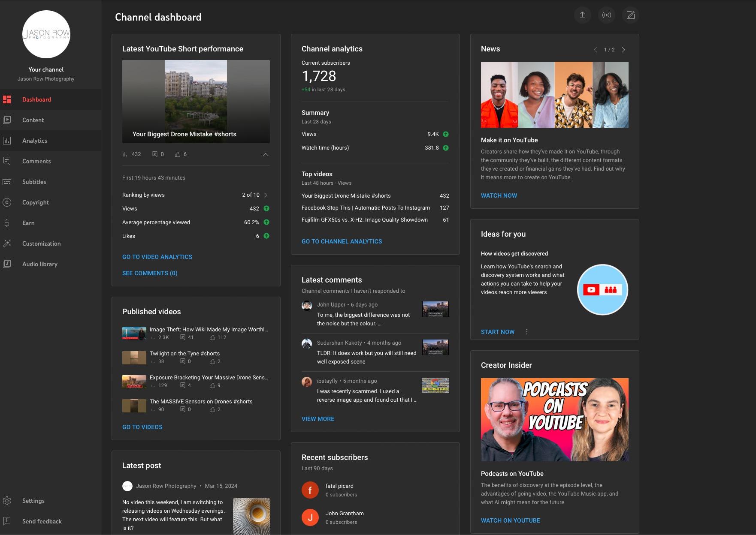Image resolution: width=756 pixels, height=535 pixels.
Task: Click John Upper's commenter avatar
Action: coord(307,306)
